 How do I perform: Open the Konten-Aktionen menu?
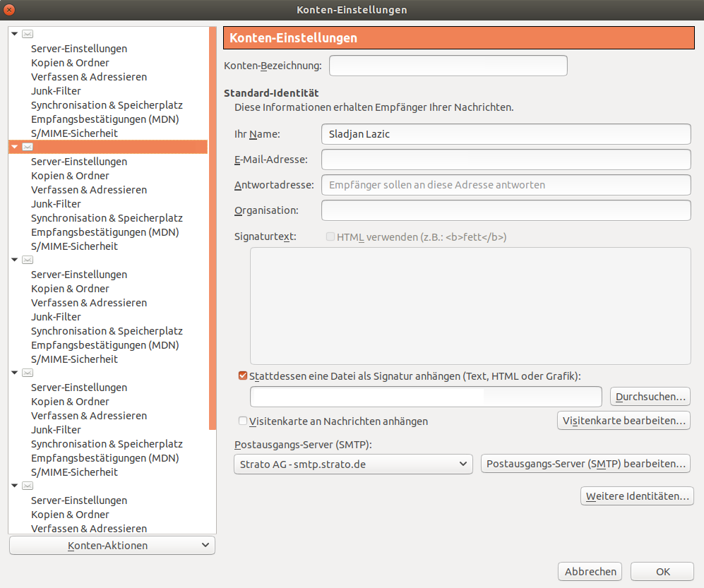(x=112, y=546)
